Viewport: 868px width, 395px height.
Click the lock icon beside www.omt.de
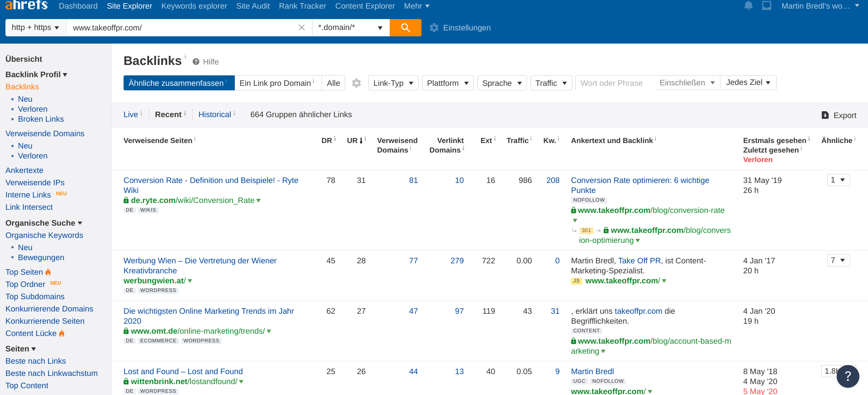click(x=126, y=331)
